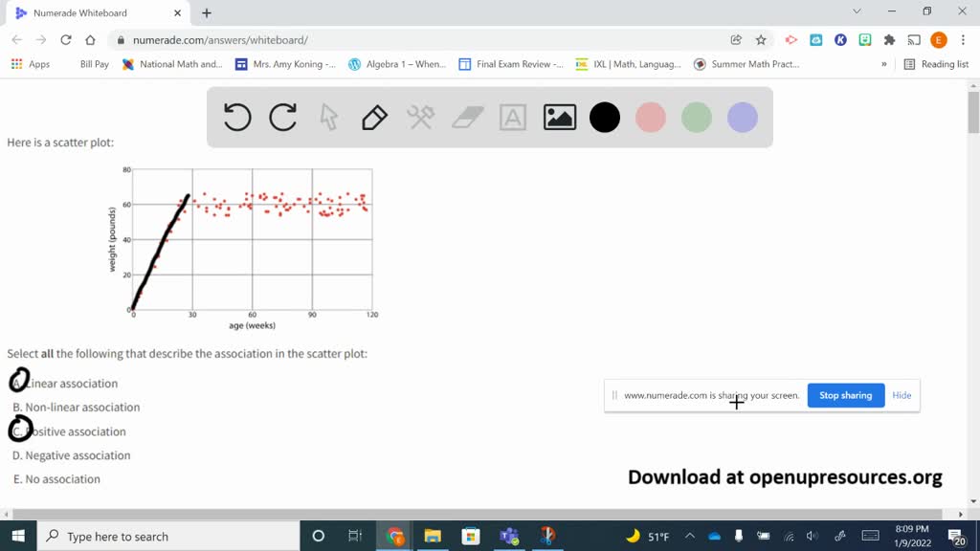
Task: Click inside the address bar
Action: (x=287, y=39)
